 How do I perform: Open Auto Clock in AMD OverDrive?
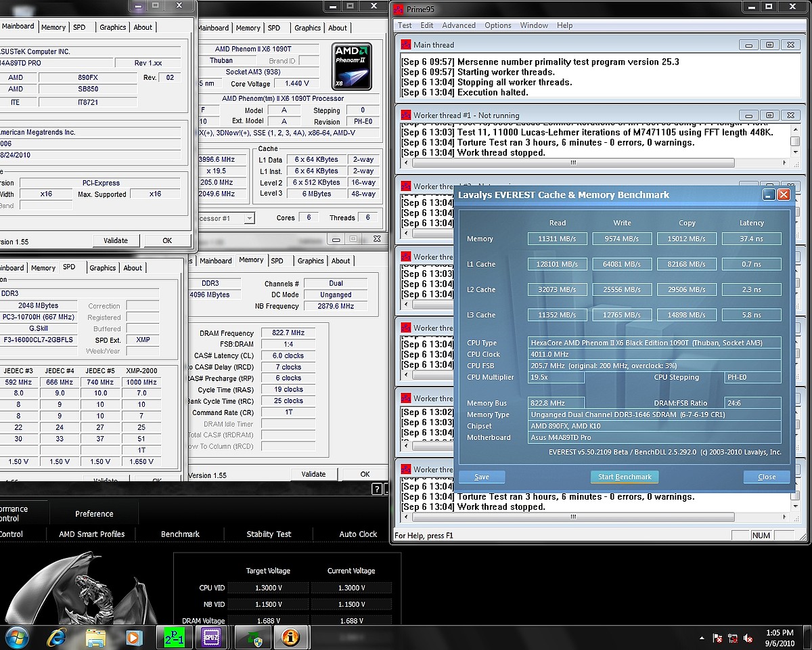click(358, 534)
